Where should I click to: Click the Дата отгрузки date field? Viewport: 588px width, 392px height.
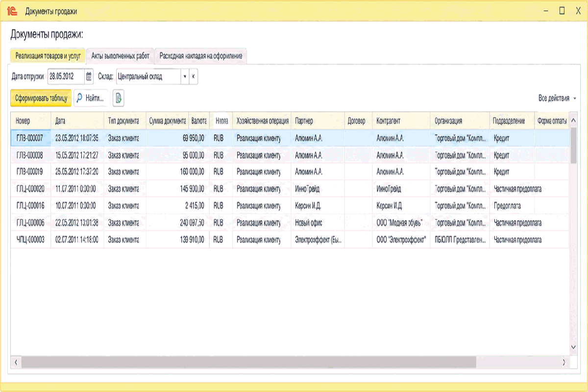66,76
